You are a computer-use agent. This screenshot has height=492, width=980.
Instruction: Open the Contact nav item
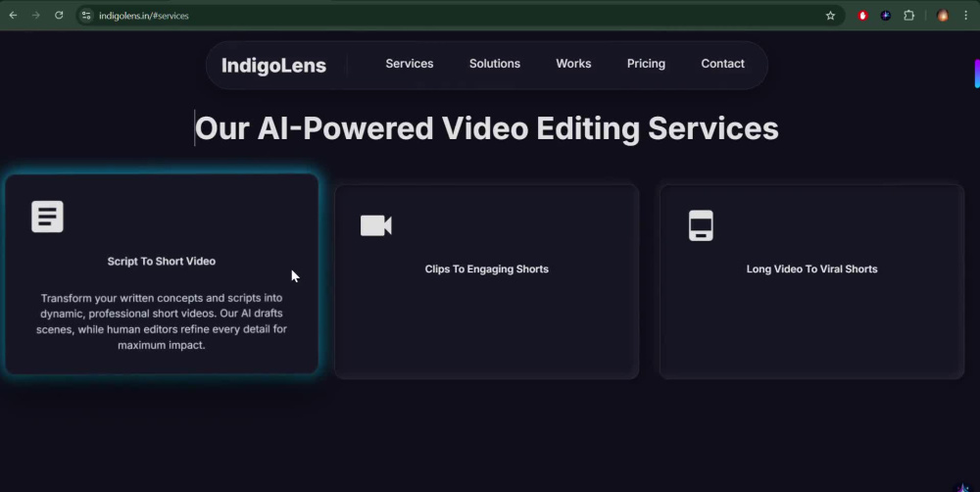tap(722, 64)
